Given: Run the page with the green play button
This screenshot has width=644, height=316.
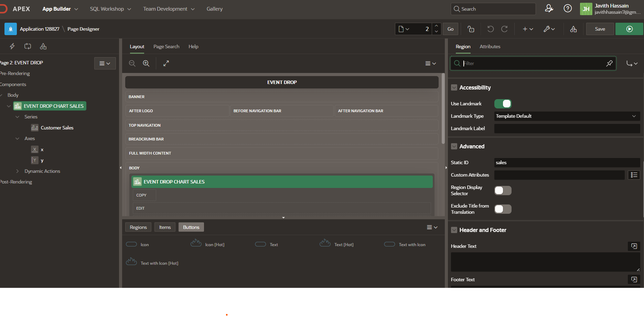Looking at the screenshot, I should click(629, 29).
